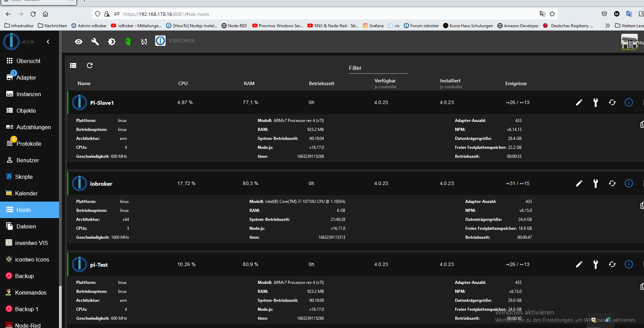Open Übersicht in the sidebar
Screen dimensions: 644x328
29,61
